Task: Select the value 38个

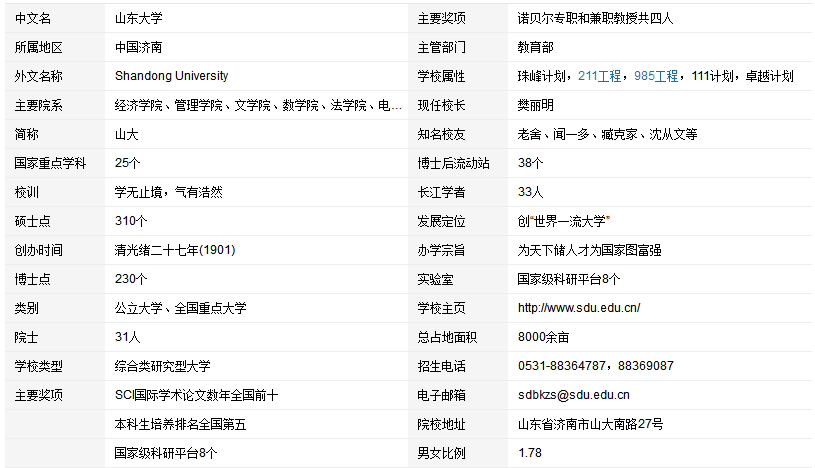Action: coord(530,163)
